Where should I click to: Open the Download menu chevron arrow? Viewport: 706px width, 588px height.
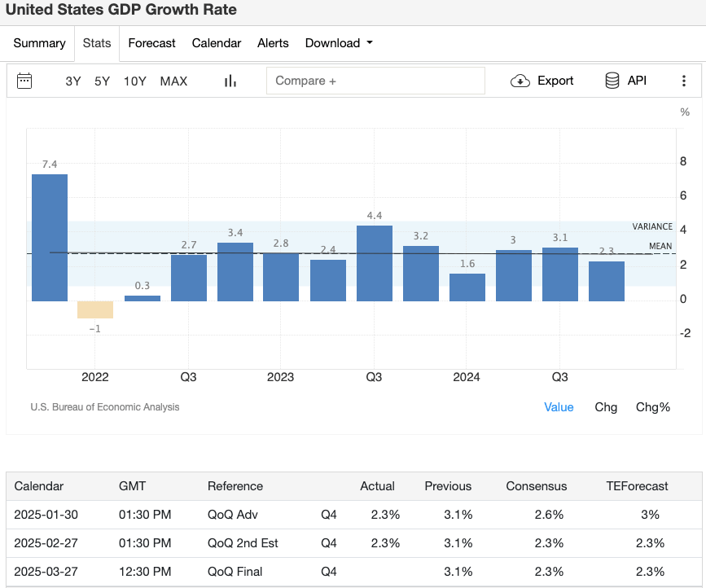tap(368, 43)
